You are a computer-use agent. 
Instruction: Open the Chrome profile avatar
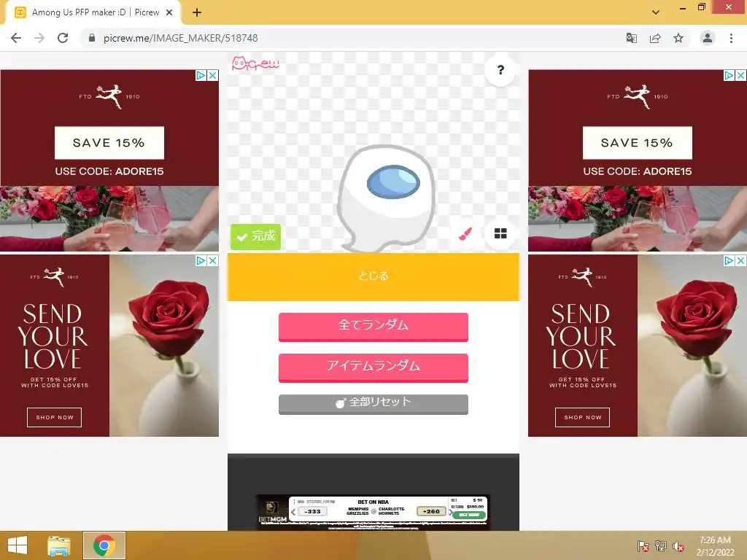708,38
